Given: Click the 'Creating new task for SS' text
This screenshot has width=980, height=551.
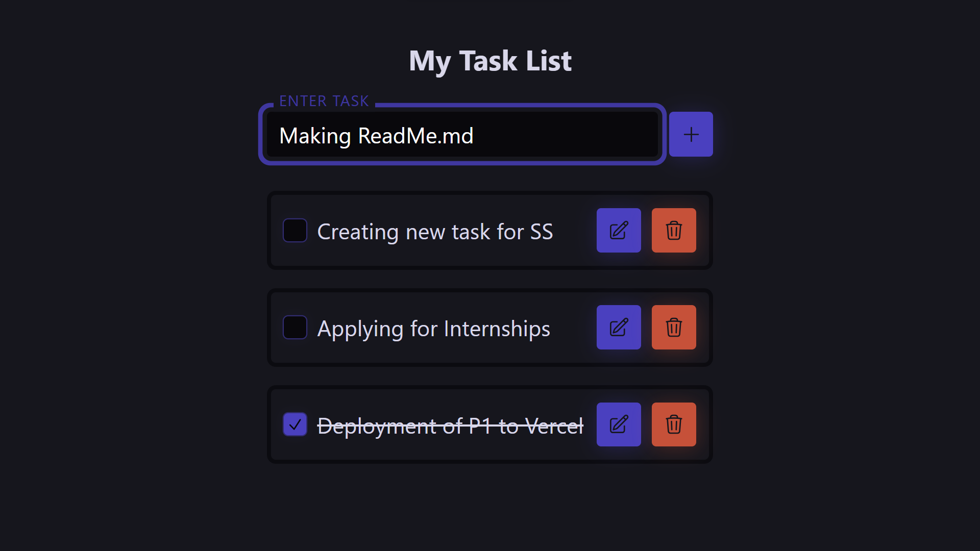Looking at the screenshot, I should point(434,232).
